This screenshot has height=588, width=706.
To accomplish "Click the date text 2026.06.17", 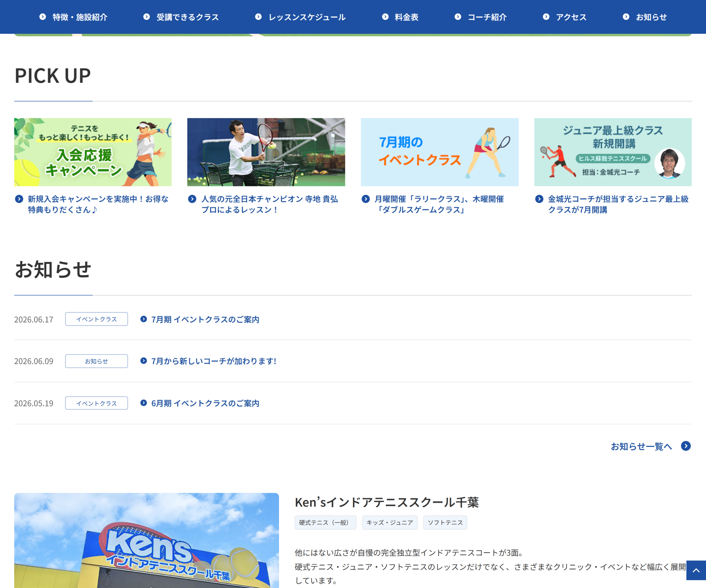I will click(x=34, y=319).
